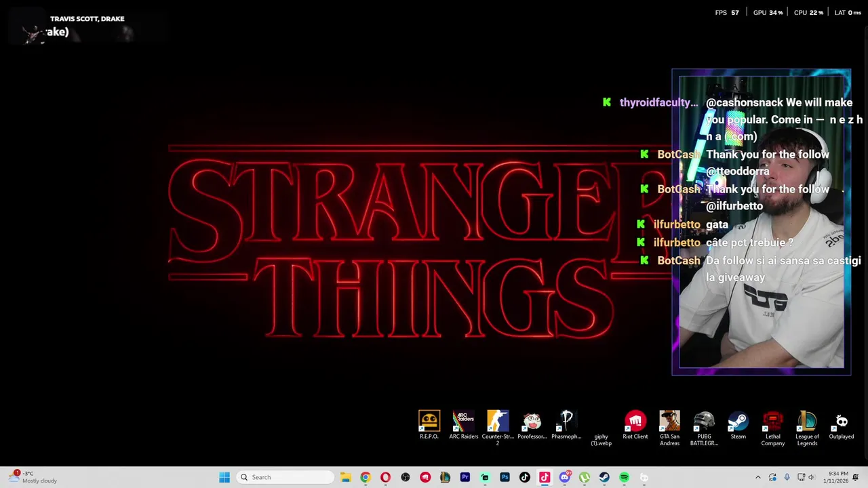Open the red Riot icon in the taskbar
Viewport: 868px width, 488px height.
425,477
